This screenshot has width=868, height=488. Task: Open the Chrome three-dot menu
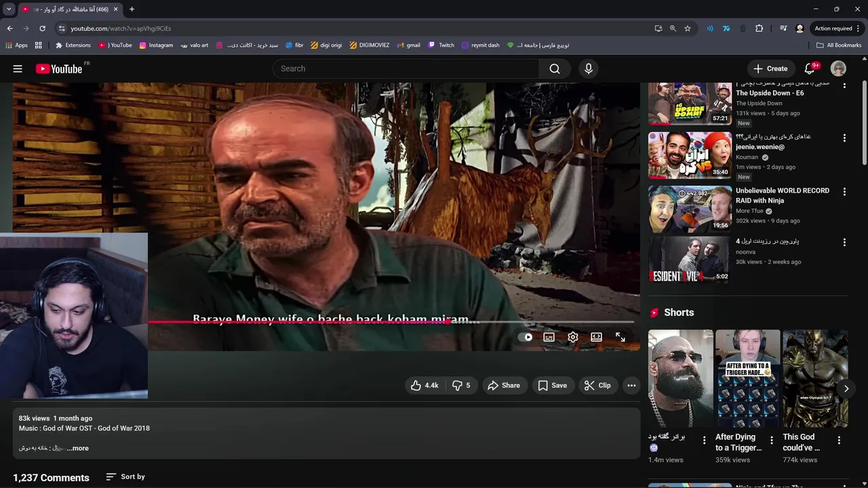tap(858, 28)
